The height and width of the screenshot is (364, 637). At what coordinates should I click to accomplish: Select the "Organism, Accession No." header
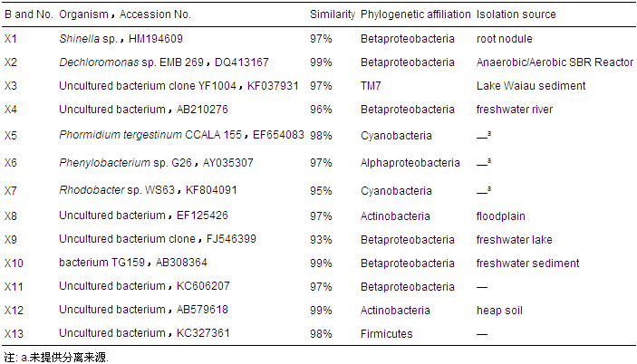tap(122, 15)
